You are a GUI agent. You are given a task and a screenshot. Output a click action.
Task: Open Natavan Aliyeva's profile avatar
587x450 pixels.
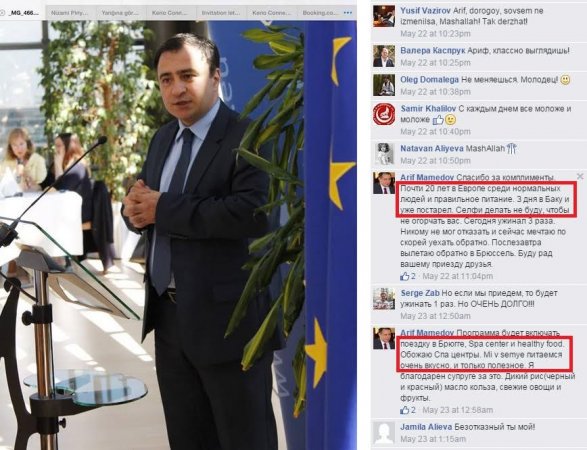pyautogui.click(x=384, y=154)
